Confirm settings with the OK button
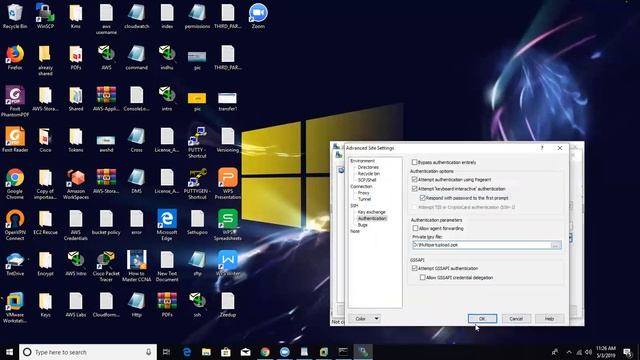 tap(482, 318)
